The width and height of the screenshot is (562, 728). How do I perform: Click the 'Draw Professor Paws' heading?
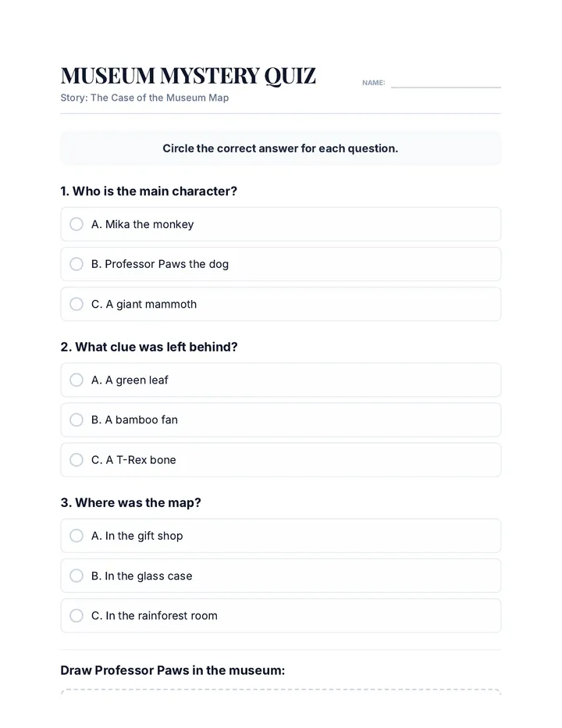coord(173,670)
